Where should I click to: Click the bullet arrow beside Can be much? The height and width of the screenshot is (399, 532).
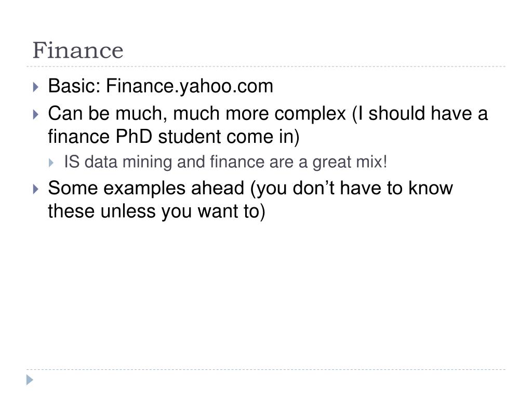(x=36, y=114)
